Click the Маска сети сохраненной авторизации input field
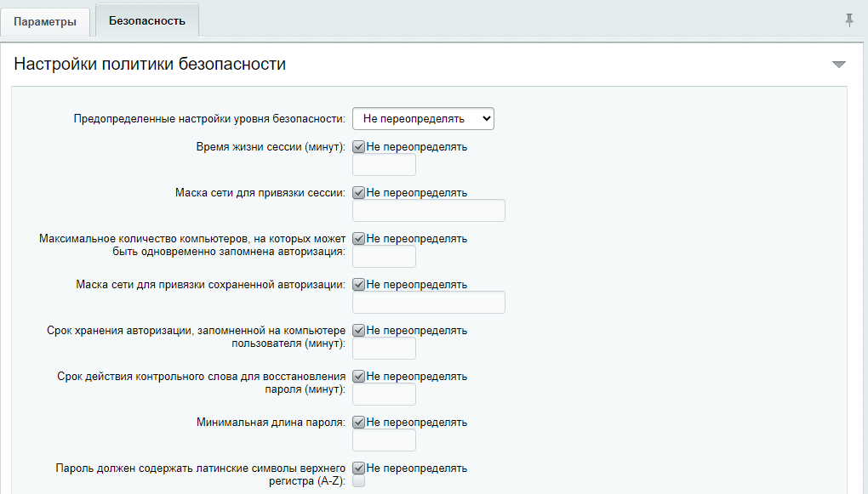Viewport: 868px width, 494px height. click(x=428, y=303)
